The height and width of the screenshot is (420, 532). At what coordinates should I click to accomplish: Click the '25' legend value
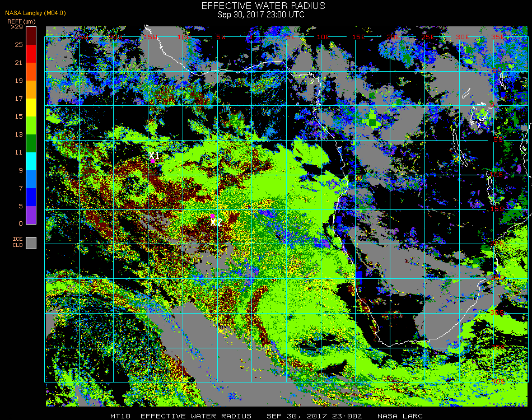(x=18, y=45)
